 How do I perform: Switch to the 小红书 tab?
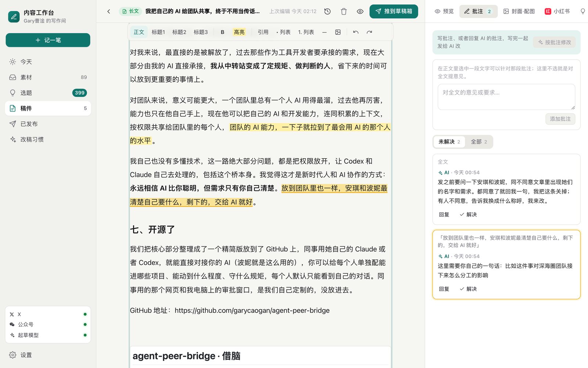[x=557, y=11]
